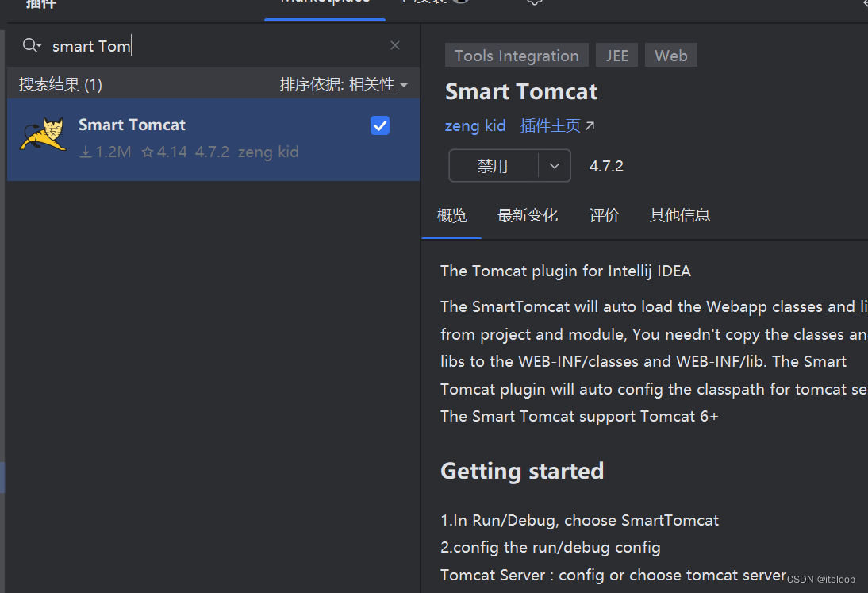Viewport: 868px width, 593px height.
Task: Click 'The Tomcat plugin for Intellij IDEA' text
Action: click(x=565, y=271)
